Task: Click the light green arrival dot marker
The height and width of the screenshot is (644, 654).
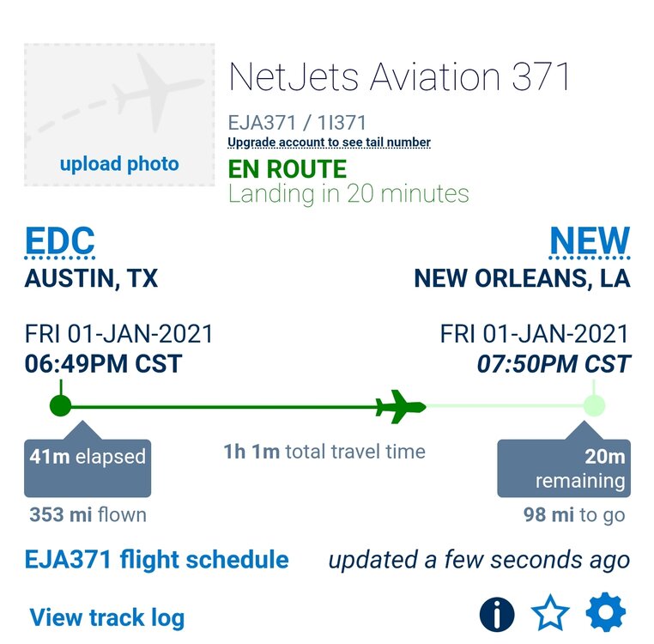Action: click(x=594, y=405)
